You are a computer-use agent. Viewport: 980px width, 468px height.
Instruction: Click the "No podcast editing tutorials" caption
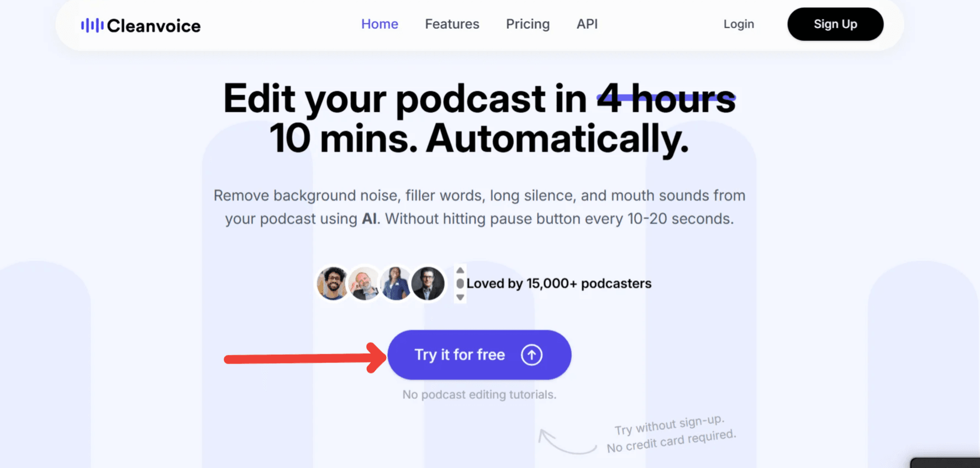tap(479, 395)
